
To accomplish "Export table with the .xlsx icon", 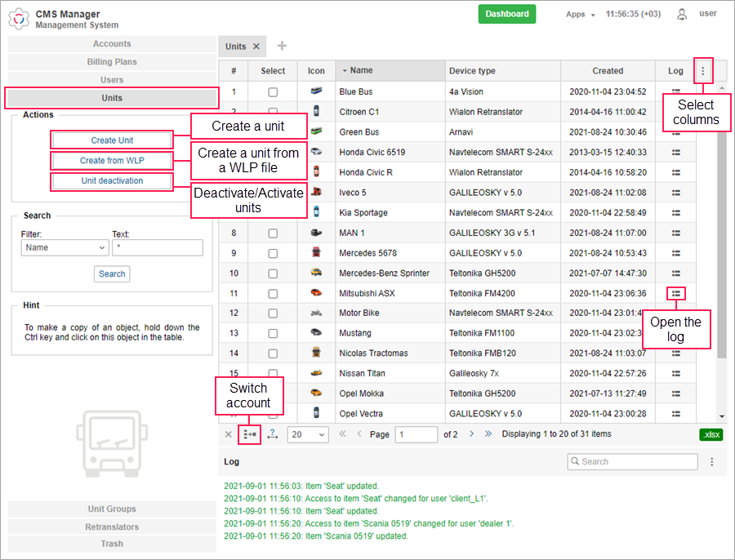I will pyautogui.click(x=711, y=434).
